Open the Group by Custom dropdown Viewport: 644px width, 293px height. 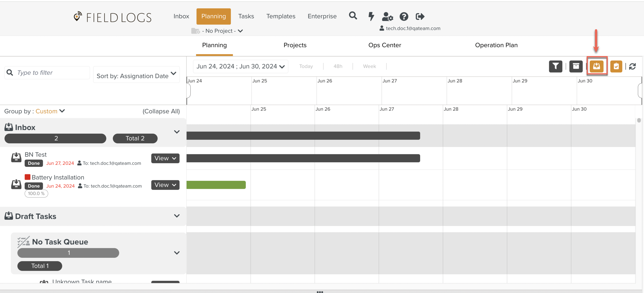[50, 111]
